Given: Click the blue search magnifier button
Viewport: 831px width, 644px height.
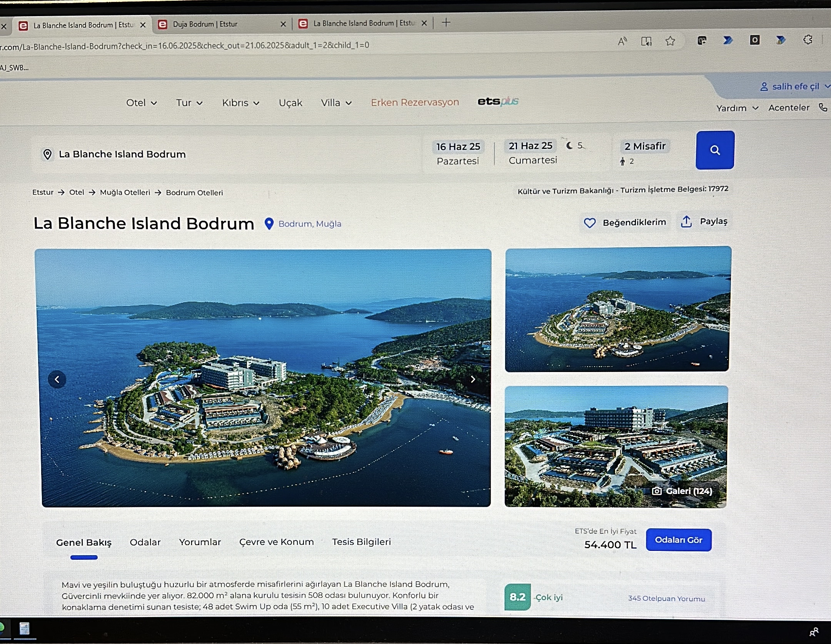Looking at the screenshot, I should pyautogui.click(x=715, y=150).
